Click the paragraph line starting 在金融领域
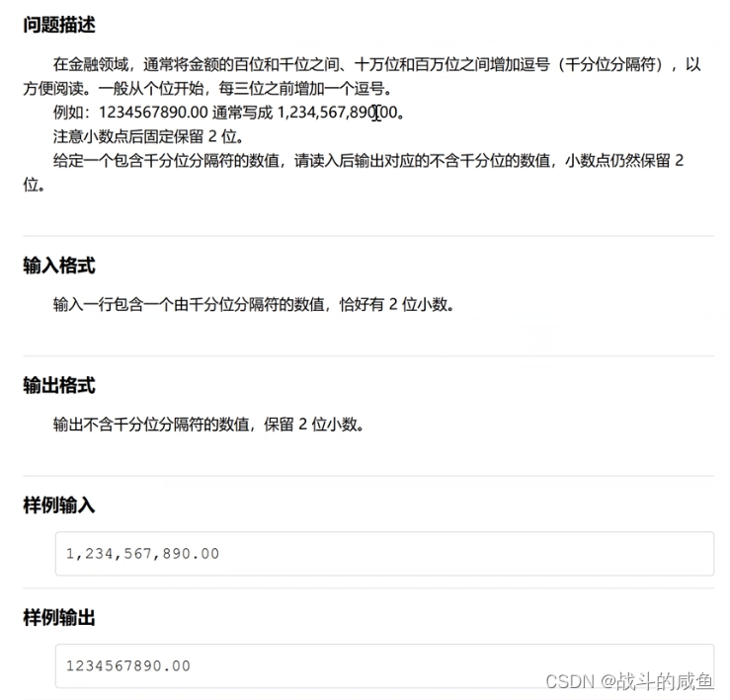 (x=376, y=64)
